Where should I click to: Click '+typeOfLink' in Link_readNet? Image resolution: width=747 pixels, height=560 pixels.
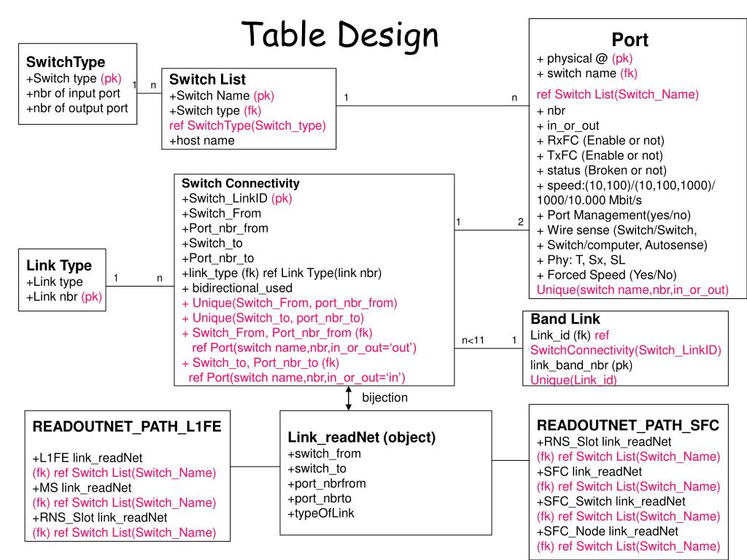(x=321, y=513)
